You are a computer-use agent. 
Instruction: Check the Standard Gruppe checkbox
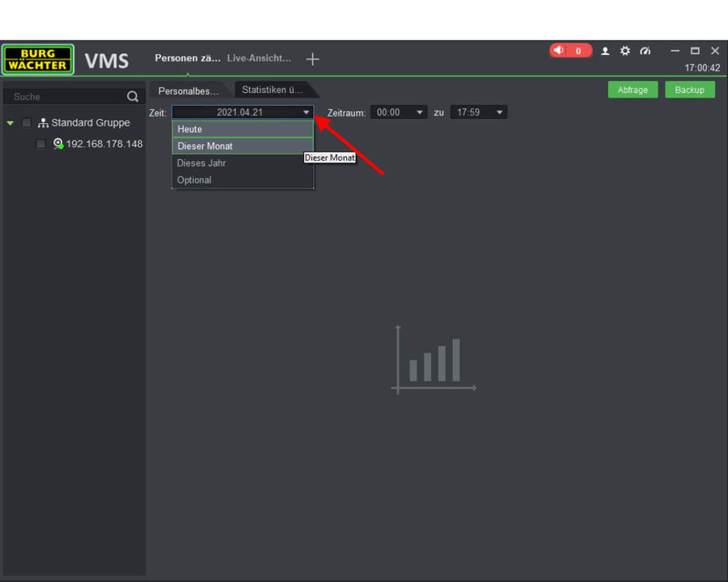coord(27,123)
